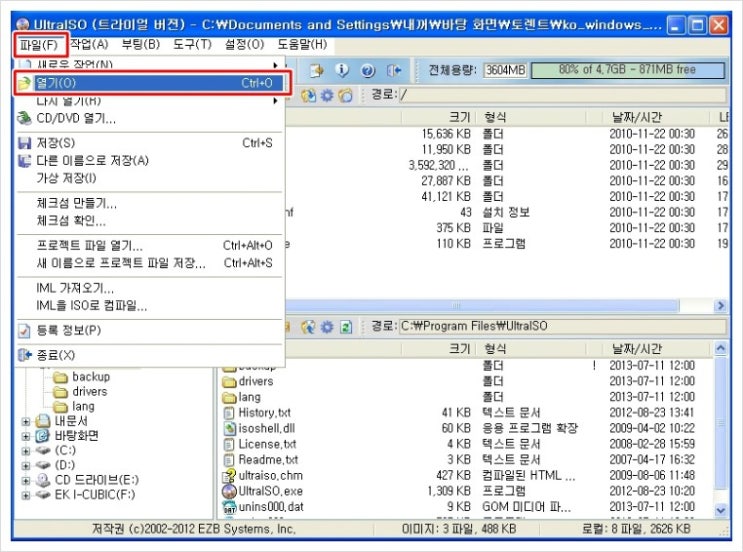Click the 80% of 4.7GB capacity bar
Screen dimensions: 743x552
pyautogui.click(x=628, y=70)
